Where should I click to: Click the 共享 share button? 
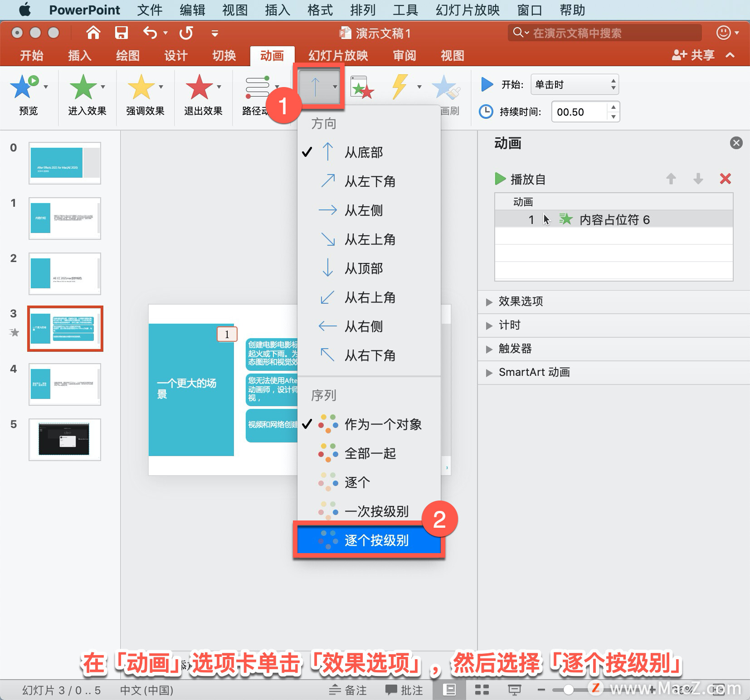[693, 55]
